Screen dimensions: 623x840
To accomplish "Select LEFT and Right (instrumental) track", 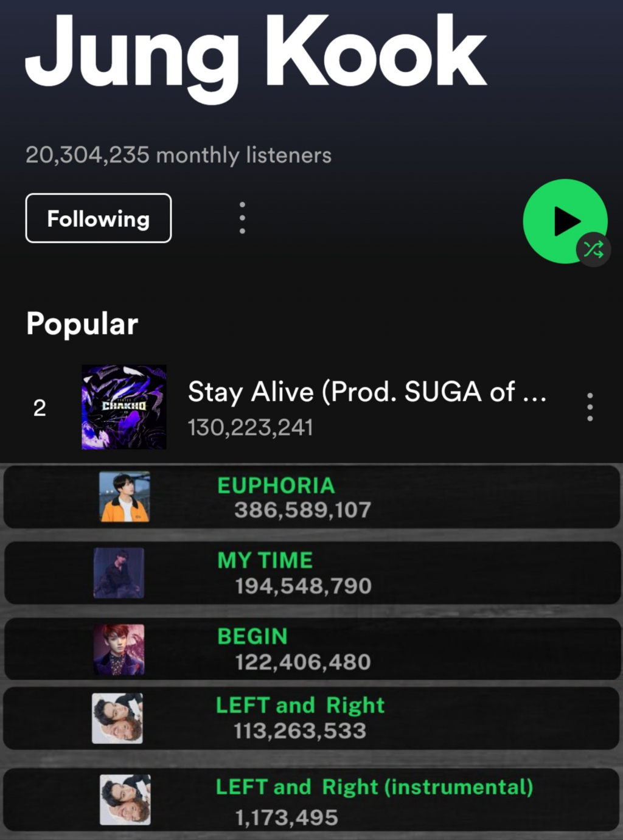I will click(374, 786).
